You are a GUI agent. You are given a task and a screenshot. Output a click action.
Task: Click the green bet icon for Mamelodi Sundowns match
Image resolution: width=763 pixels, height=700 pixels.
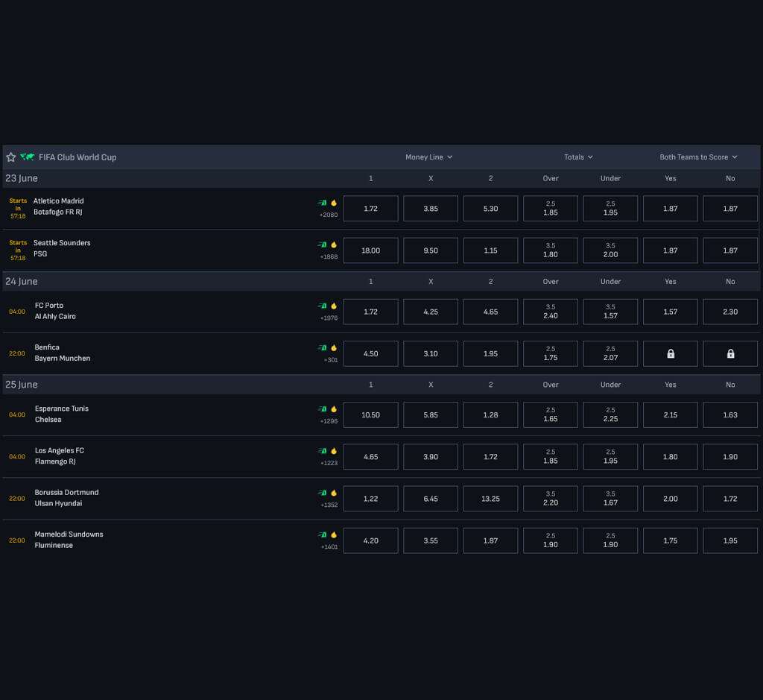pos(322,535)
